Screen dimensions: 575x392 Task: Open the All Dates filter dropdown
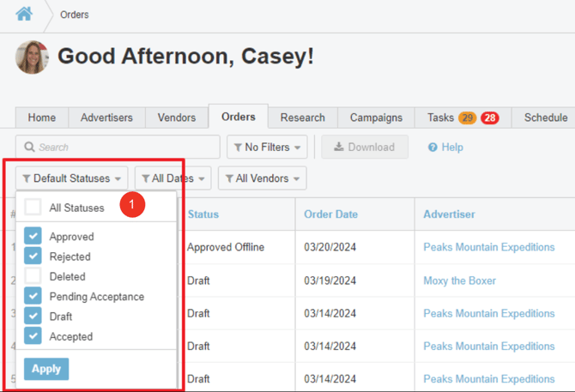tap(173, 178)
